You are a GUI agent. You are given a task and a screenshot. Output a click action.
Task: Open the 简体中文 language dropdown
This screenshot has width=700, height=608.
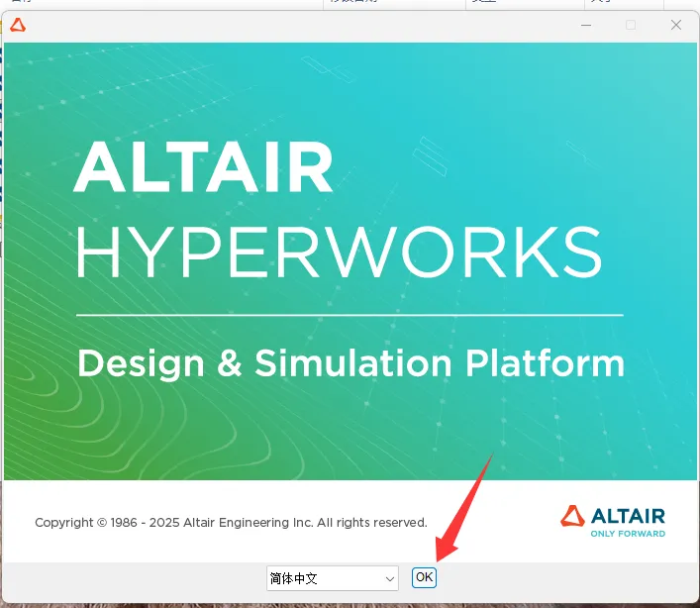pos(332,578)
